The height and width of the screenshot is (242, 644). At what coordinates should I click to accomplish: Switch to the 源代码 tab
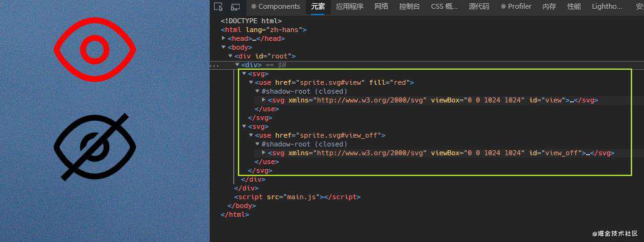[479, 6]
